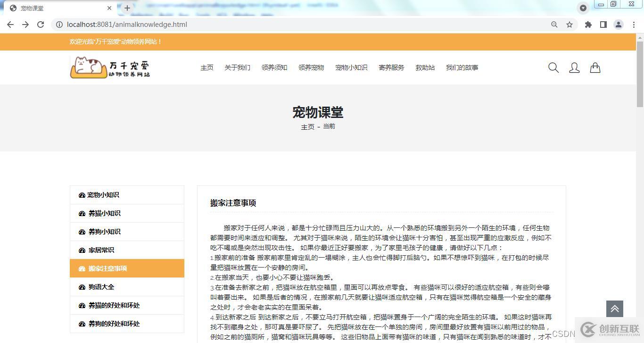Click the 主页 breadcrumb link
This screenshot has width=644, height=343.
click(307, 127)
